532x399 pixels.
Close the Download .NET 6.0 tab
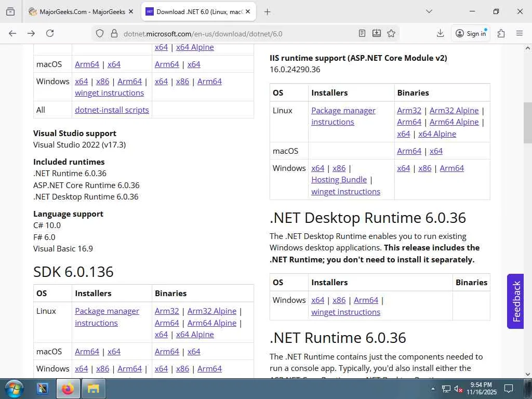(x=248, y=11)
